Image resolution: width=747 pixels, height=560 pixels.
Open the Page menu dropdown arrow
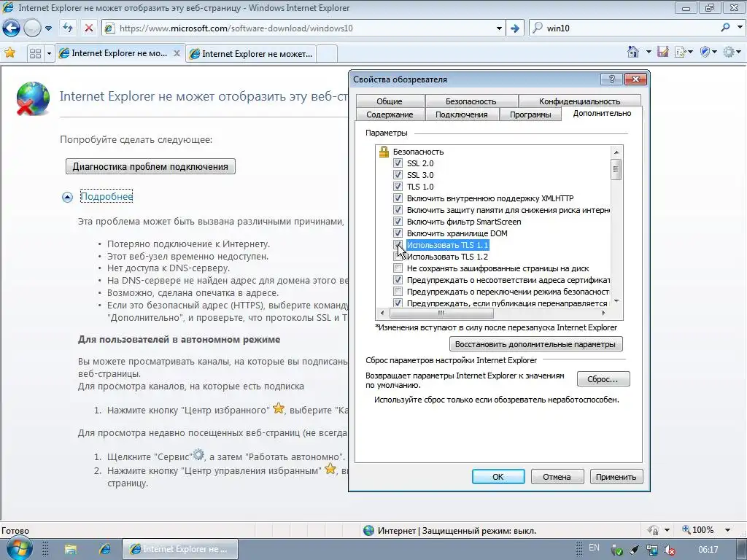(x=690, y=52)
